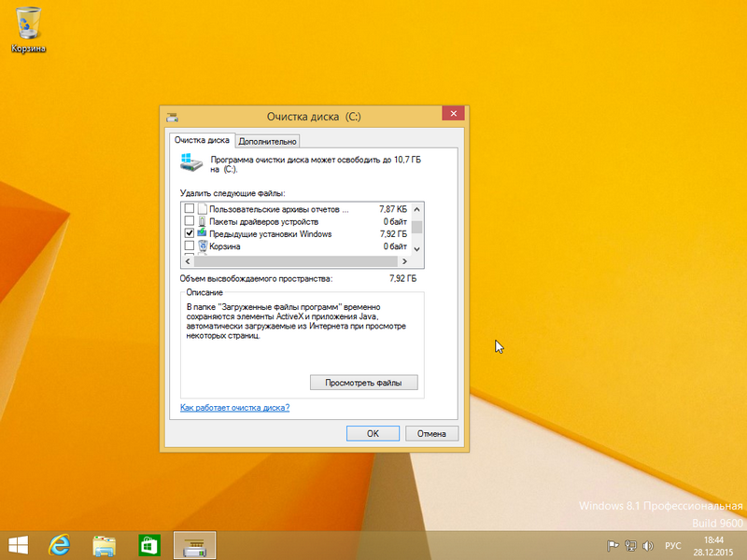The width and height of the screenshot is (747, 560).
Task: Click the Start button on the taskbar
Action: 18,545
